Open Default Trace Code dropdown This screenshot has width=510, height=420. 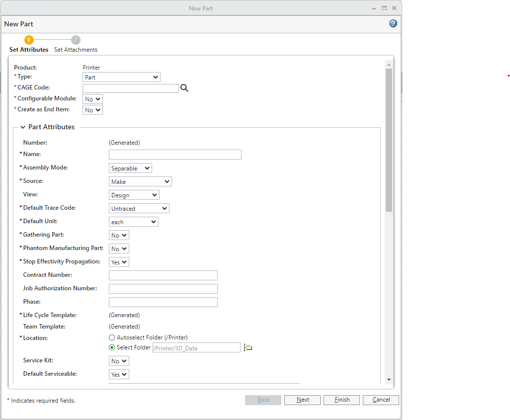click(x=139, y=208)
